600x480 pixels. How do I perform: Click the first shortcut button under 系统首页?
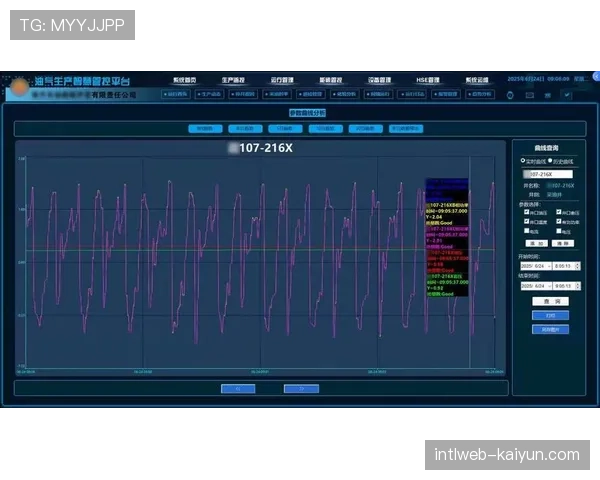click(x=176, y=95)
